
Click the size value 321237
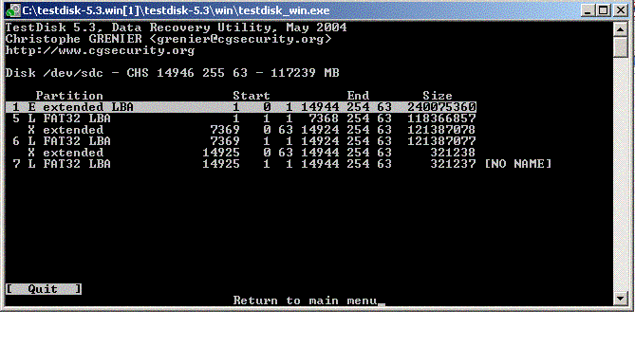(453, 164)
